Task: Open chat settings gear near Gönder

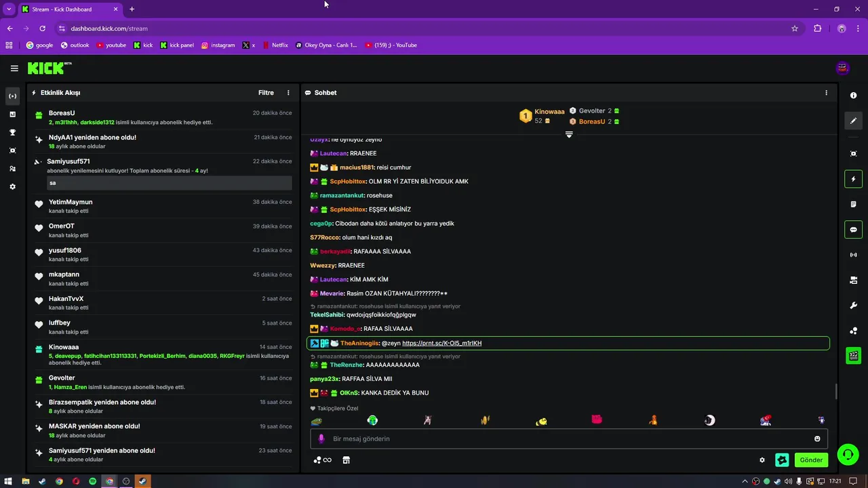Action: click(x=762, y=460)
